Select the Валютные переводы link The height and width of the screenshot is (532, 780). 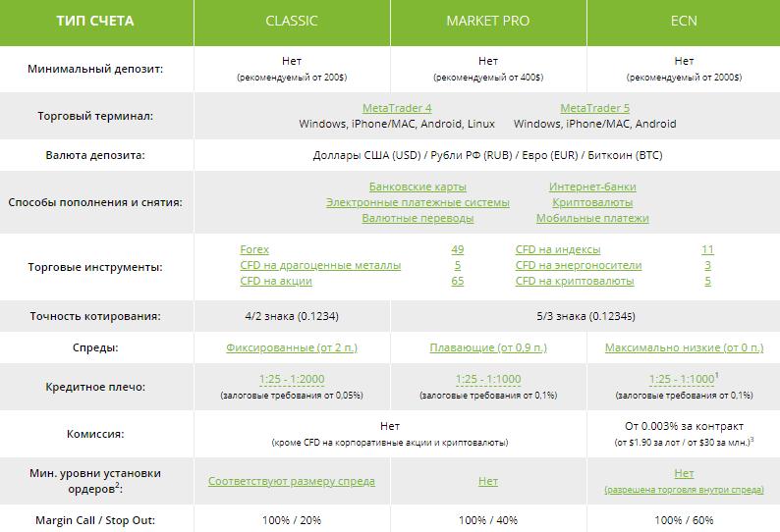(x=418, y=218)
